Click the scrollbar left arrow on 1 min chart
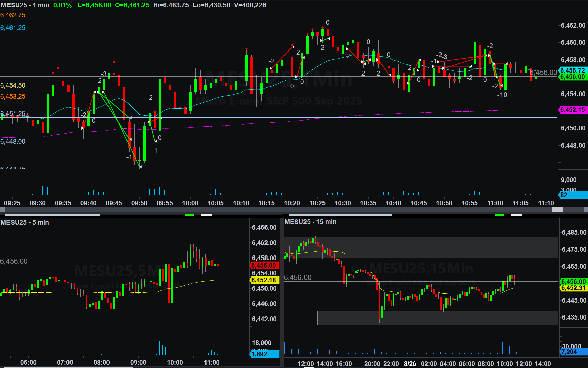The image size is (588, 368). 2,209
